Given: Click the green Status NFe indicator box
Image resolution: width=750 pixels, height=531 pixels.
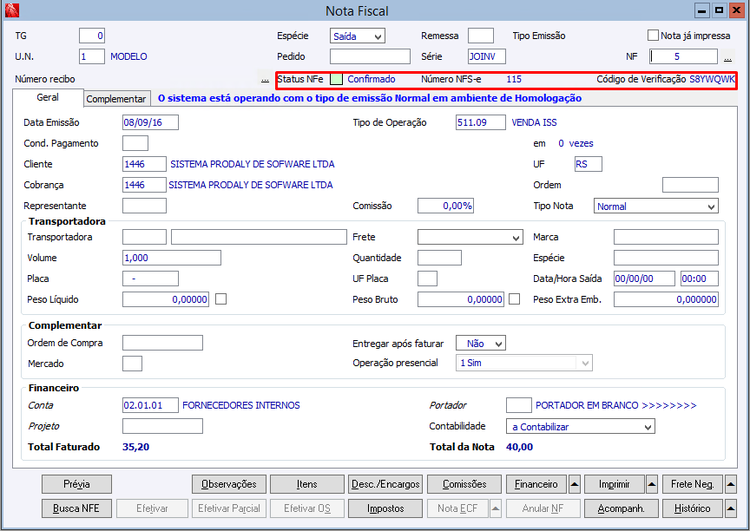Looking at the screenshot, I should 337,79.
